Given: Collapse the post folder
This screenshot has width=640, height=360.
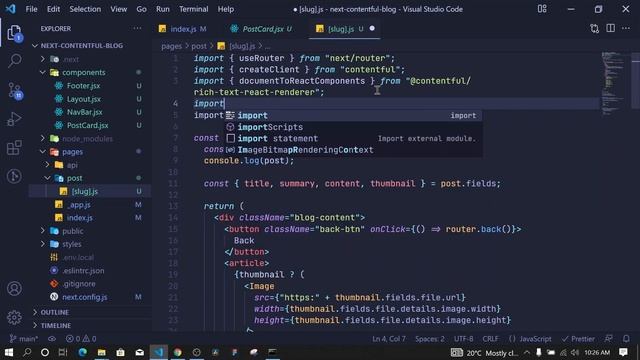Looking at the screenshot, I should click(48, 178).
